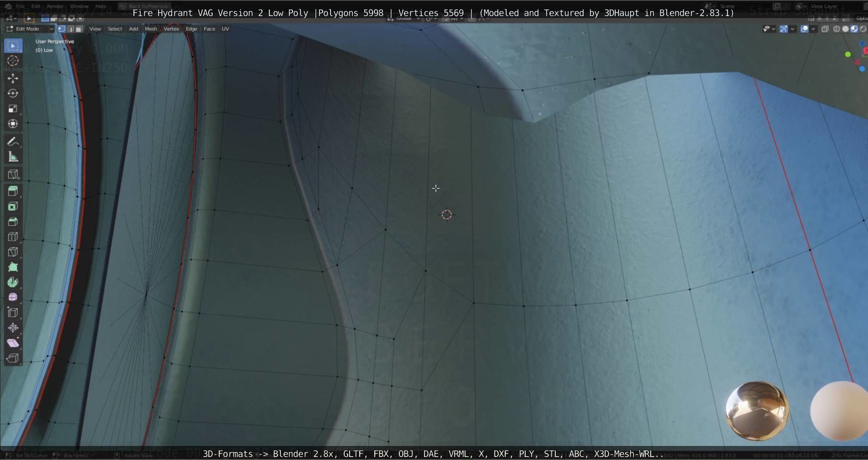This screenshot has height=460, width=868.
Task: Enable vertex select mode
Action: pos(62,29)
